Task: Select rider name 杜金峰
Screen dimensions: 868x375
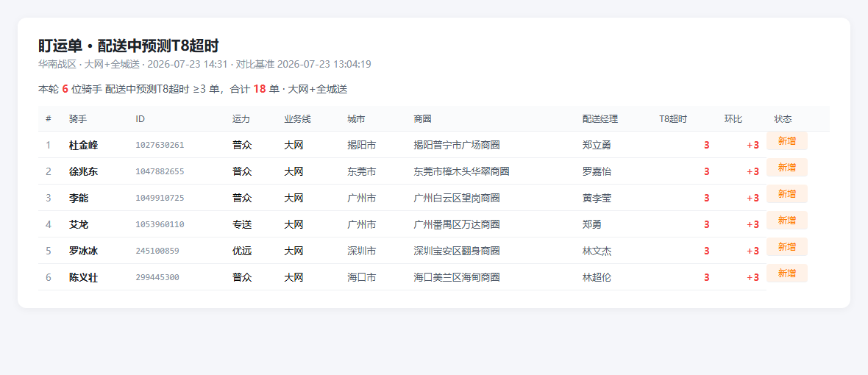Action: [x=84, y=146]
